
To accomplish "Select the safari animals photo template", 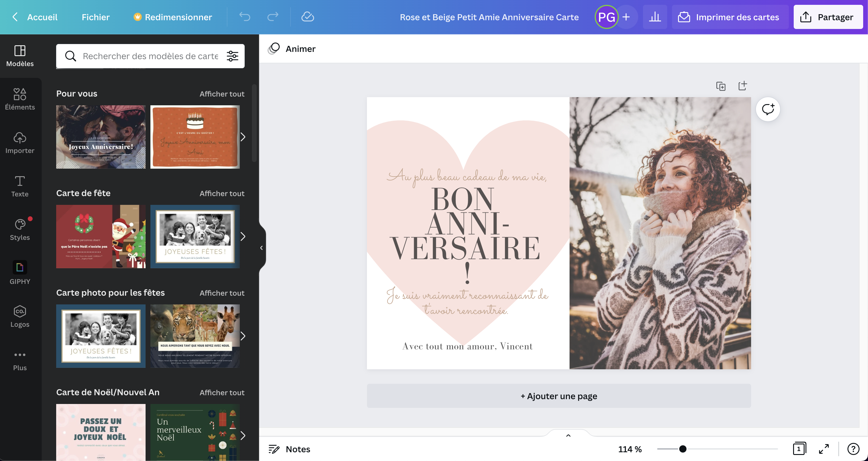I will pyautogui.click(x=195, y=336).
